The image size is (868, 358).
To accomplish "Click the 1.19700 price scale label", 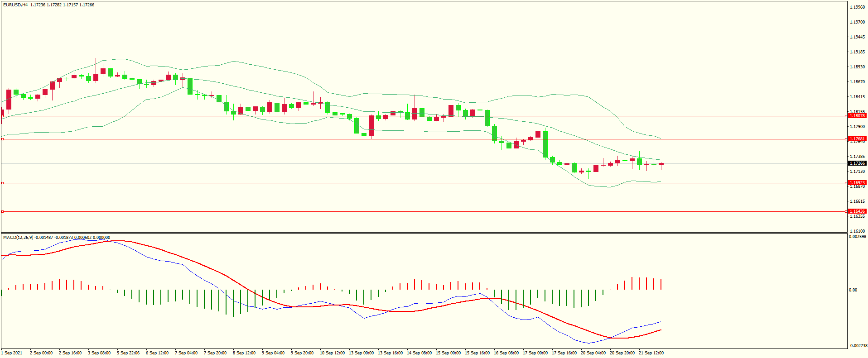I will click(857, 22).
